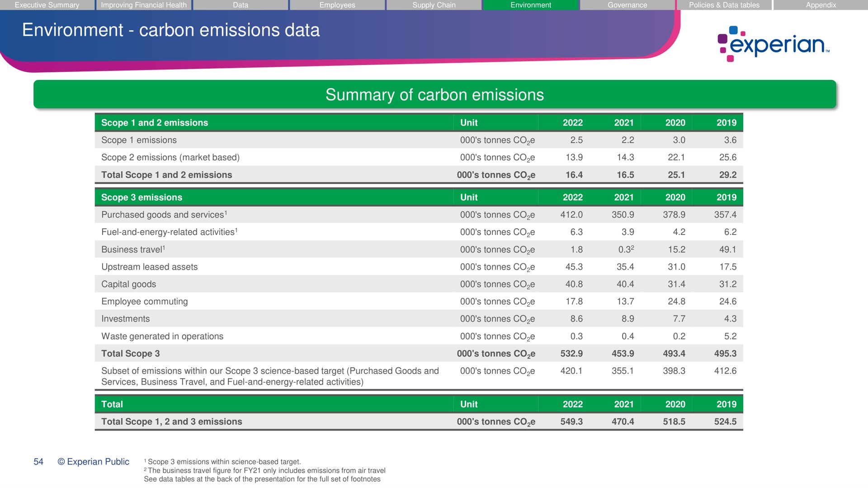This screenshot has height=488, width=868.
Task: Click Total Scope 1, 2 and 3 emissions label
Action: point(171,422)
